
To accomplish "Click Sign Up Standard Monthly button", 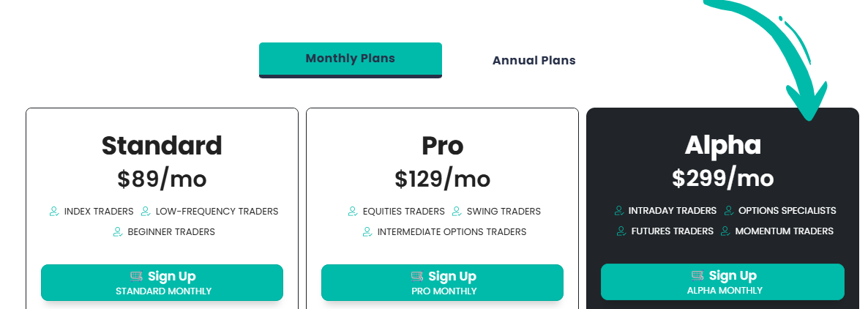I will click(x=162, y=283).
